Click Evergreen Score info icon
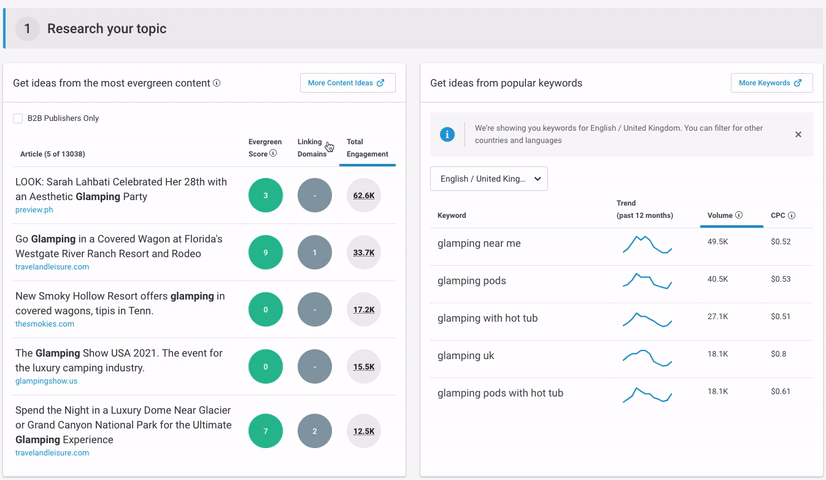The image size is (826, 480). (273, 154)
